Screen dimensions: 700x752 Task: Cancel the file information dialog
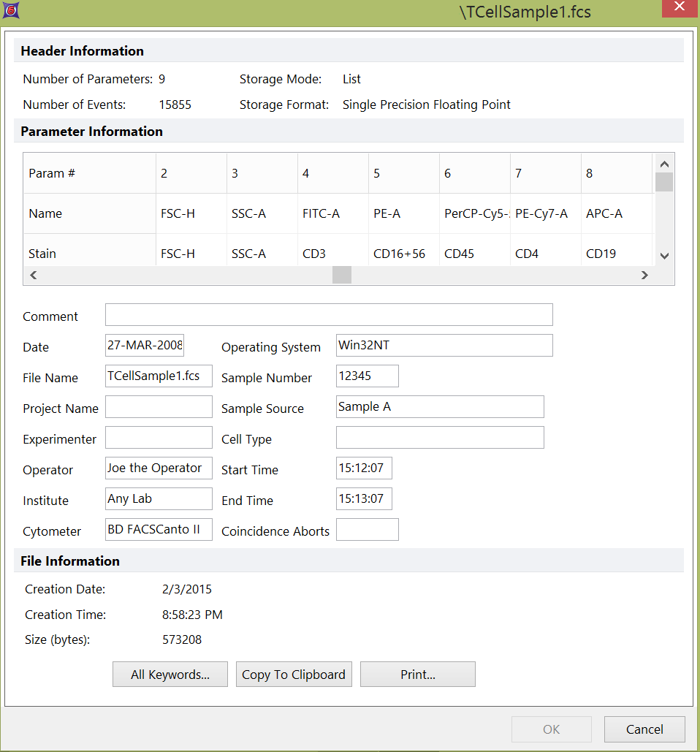[x=644, y=729]
